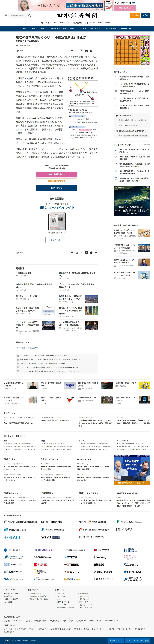Open the go board campaign ad

tap(132, 50)
